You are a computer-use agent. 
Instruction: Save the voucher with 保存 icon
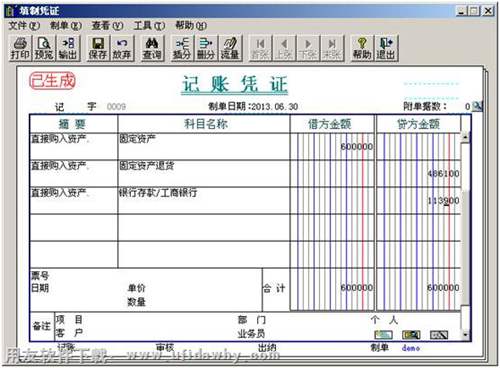click(98, 48)
